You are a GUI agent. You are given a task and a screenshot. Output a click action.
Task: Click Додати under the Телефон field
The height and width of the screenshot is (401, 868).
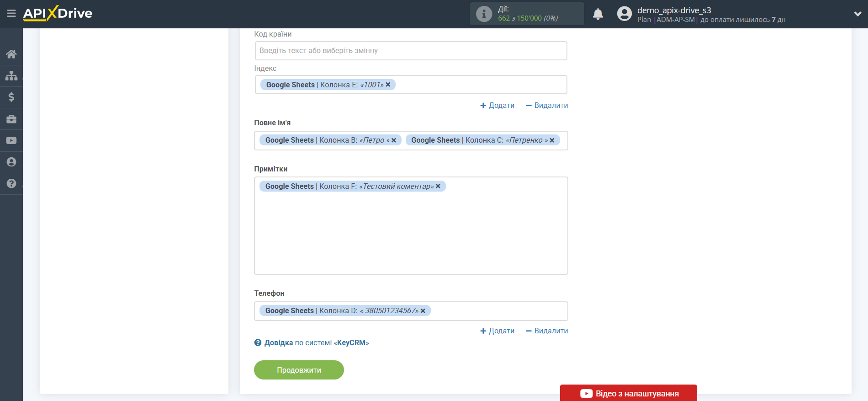[x=497, y=331]
